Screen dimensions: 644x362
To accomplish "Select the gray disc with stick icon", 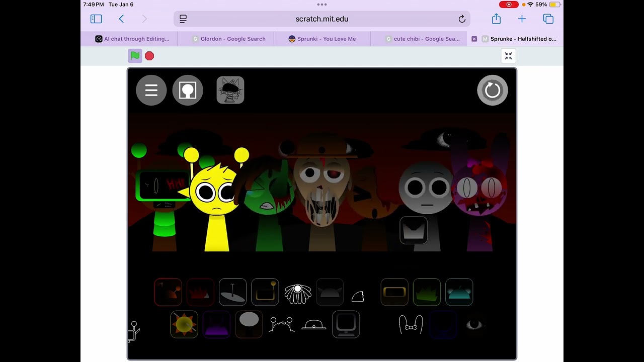I will [x=232, y=292].
